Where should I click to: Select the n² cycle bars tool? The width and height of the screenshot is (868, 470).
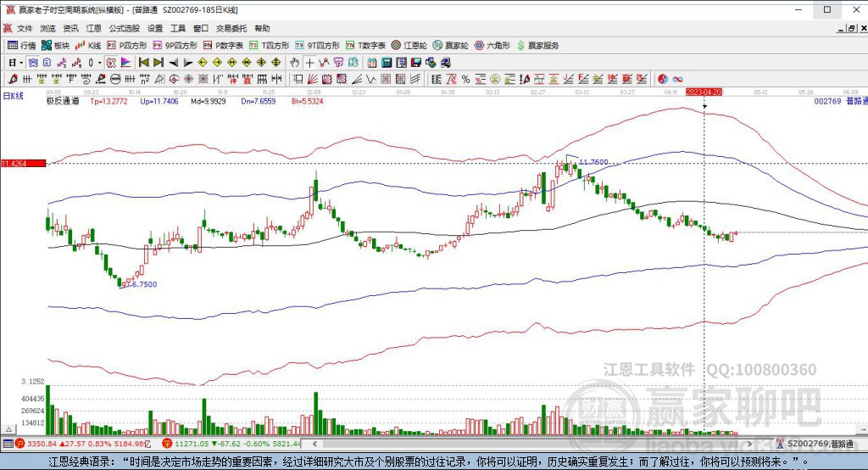click(x=144, y=79)
